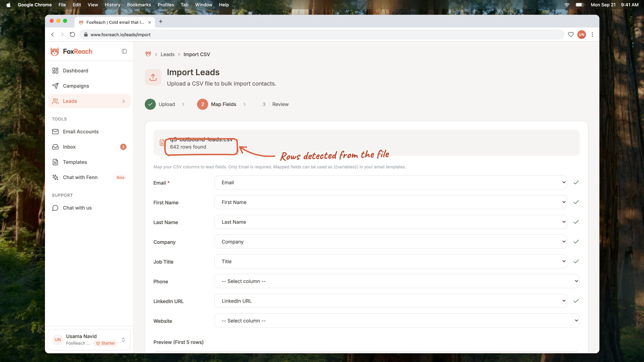Image resolution: width=644 pixels, height=362 pixels.
Task: Close the FoxReach tab
Action: pyautogui.click(x=150, y=22)
